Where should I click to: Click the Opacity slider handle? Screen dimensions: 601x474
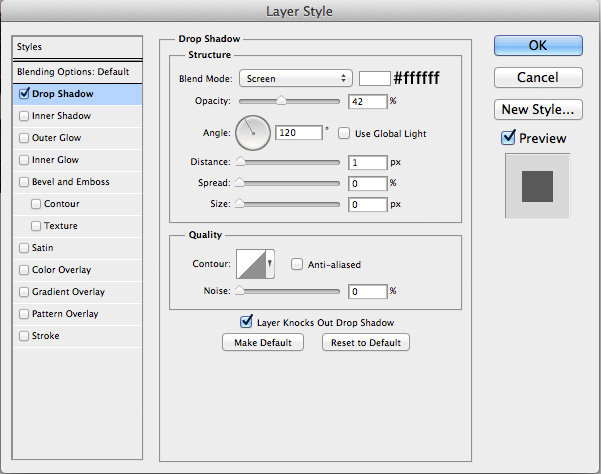click(281, 100)
